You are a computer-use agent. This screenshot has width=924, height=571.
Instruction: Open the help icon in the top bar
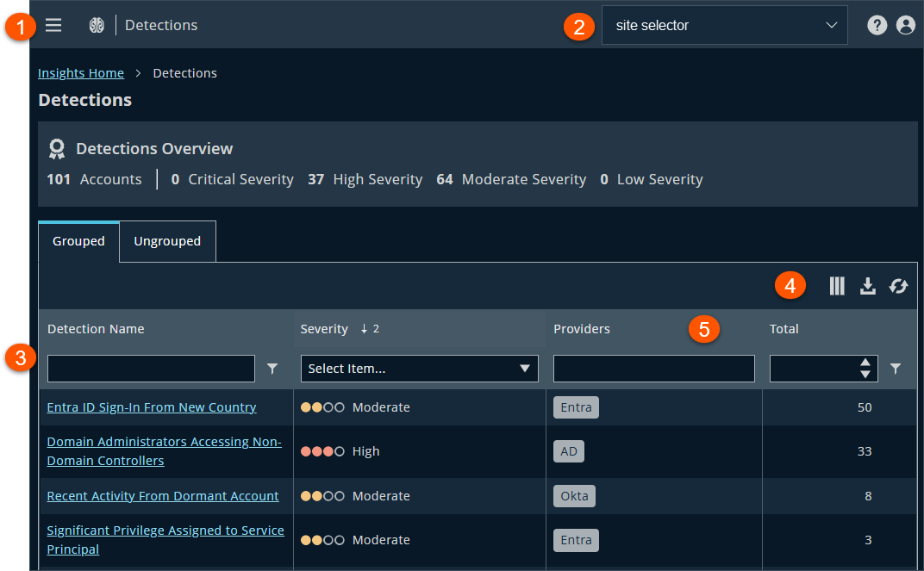(x=877, y=25)
